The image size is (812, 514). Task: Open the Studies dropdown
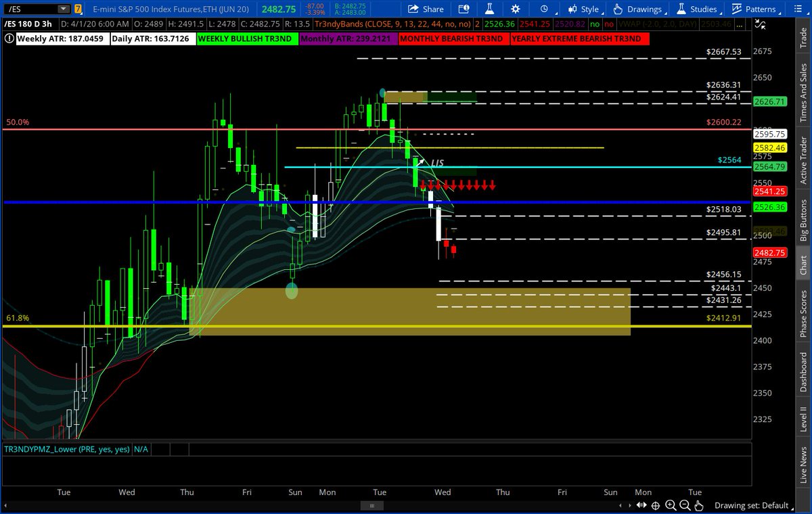click(699, 9)
